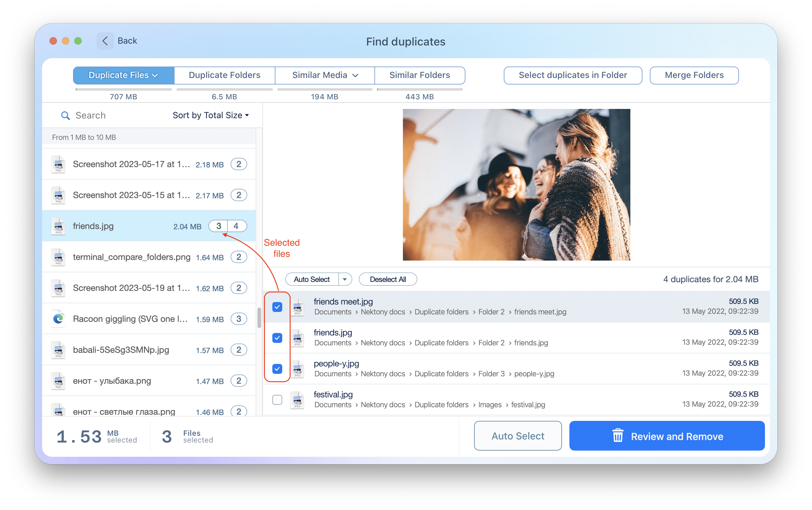Screen dimensions: 812x510
Task: Click the friends meet.jpg file name
Action: [343, 301]
